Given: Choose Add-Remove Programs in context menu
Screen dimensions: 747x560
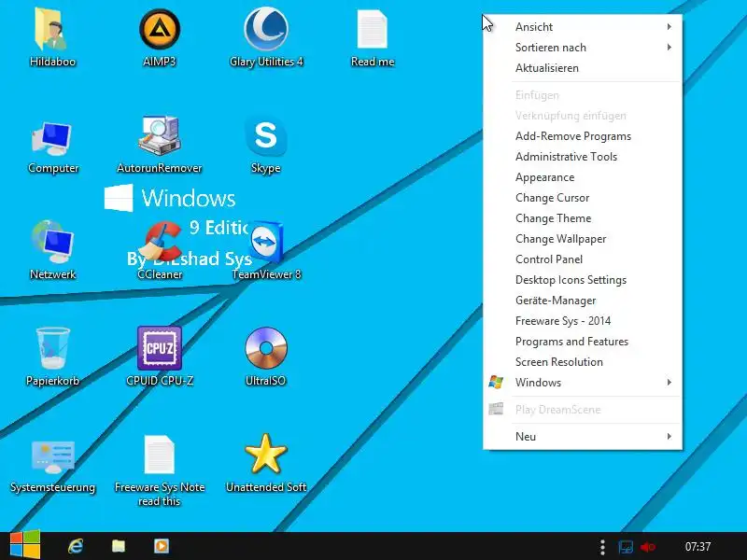Looking at the screenshot, I should point(582,136).
